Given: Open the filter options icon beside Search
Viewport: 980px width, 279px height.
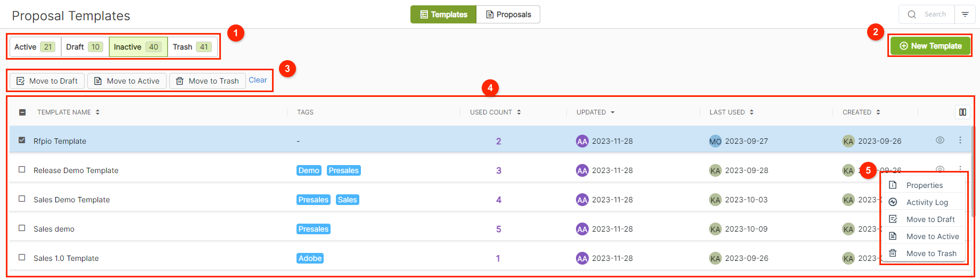Looking at the screenshot, I should coord(965,14).
